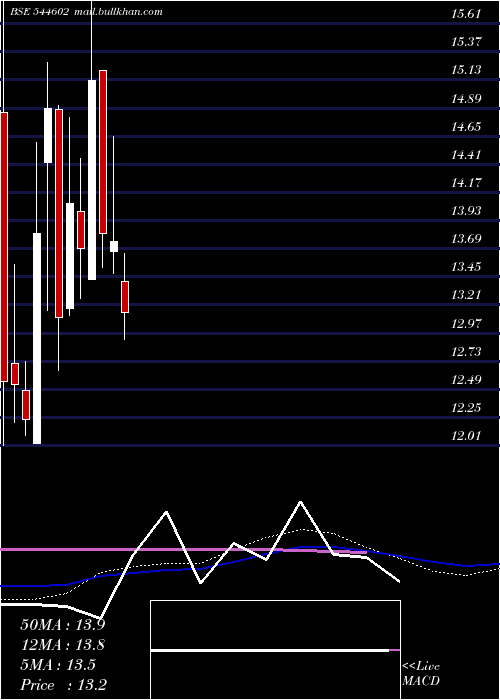The image size is (500, 700).
Task: Select the 14.41 price axis label
Action: point(466,155)
